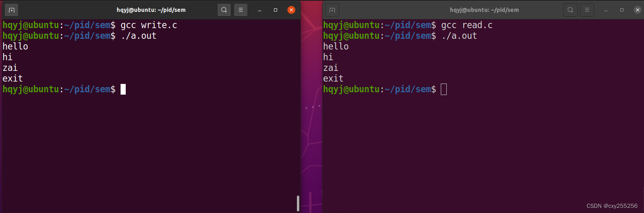Click './a.out' command in left terminal
Viewport: 644px width, 213px height.
pyautogui.click(x=138, y=36)
